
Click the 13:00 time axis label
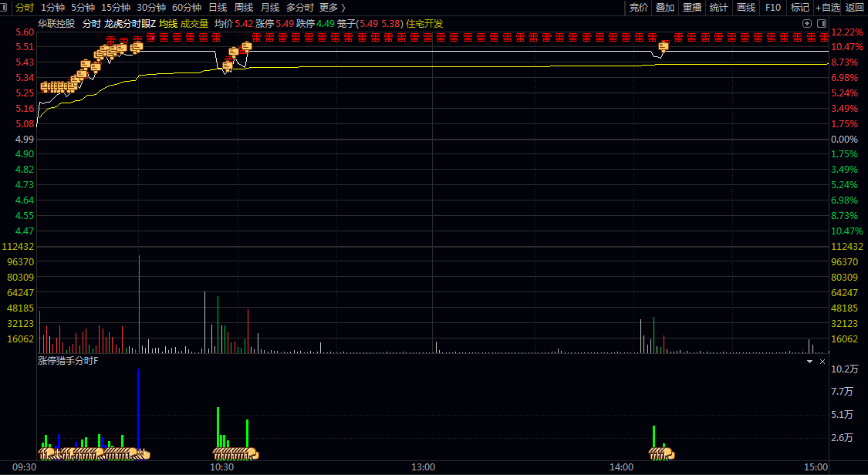coord(423,467)
